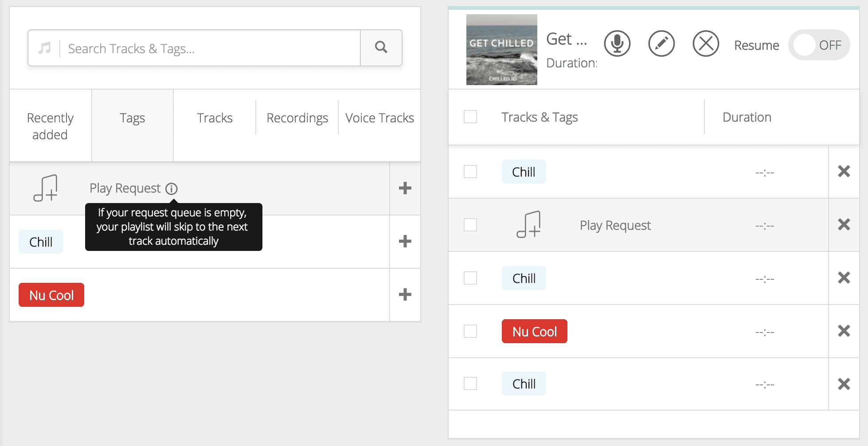Check the box beside the Nu Cool row

point(470,331)
